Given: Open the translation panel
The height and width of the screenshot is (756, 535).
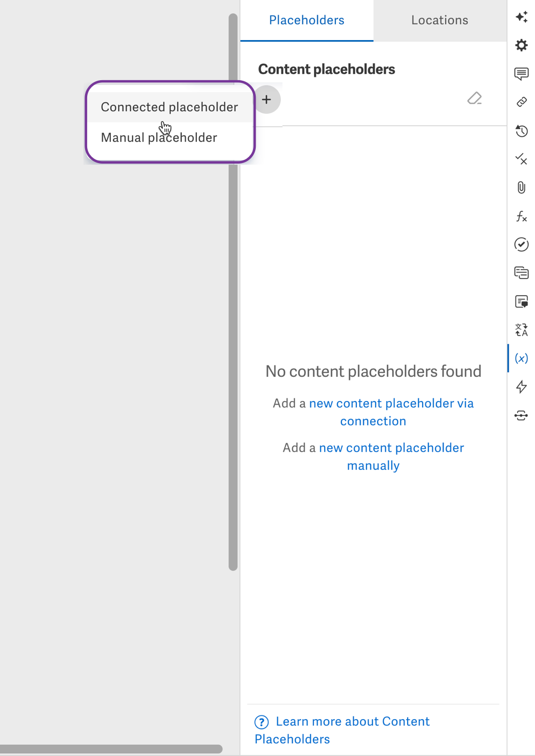Looking at the screenshot, I should (x=522, y=330).
